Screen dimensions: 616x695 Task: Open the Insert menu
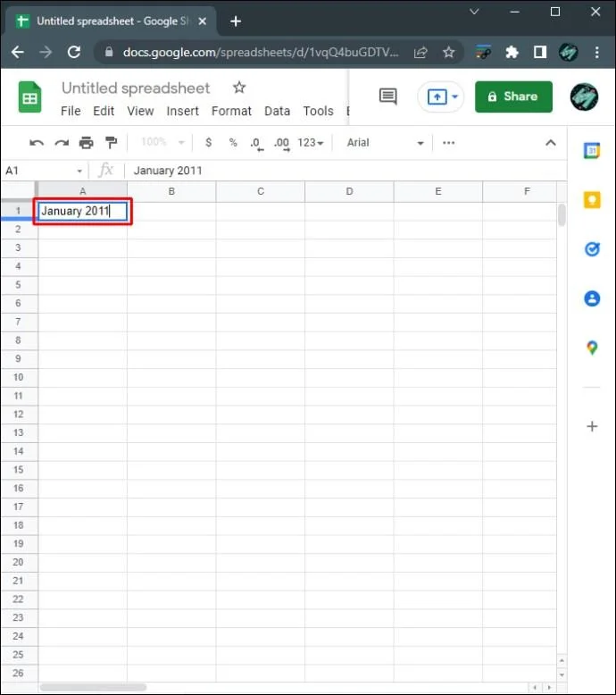(182, 111)
